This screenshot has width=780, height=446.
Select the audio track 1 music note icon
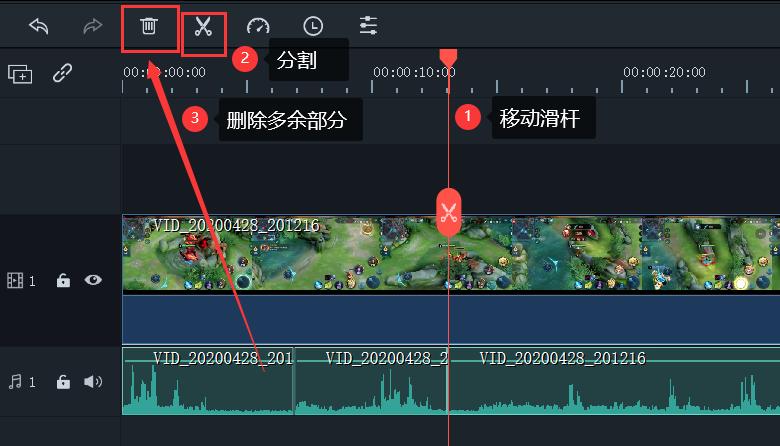point(15,382)
